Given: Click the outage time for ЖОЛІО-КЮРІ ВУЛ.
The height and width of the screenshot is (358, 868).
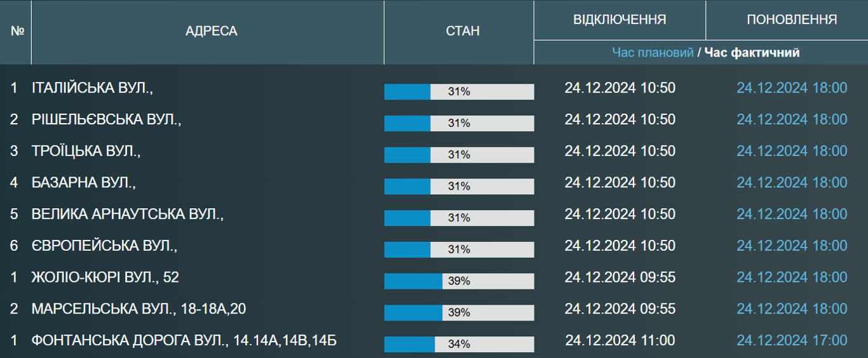Looking at the screenshot, I should (x=620, y=277).
